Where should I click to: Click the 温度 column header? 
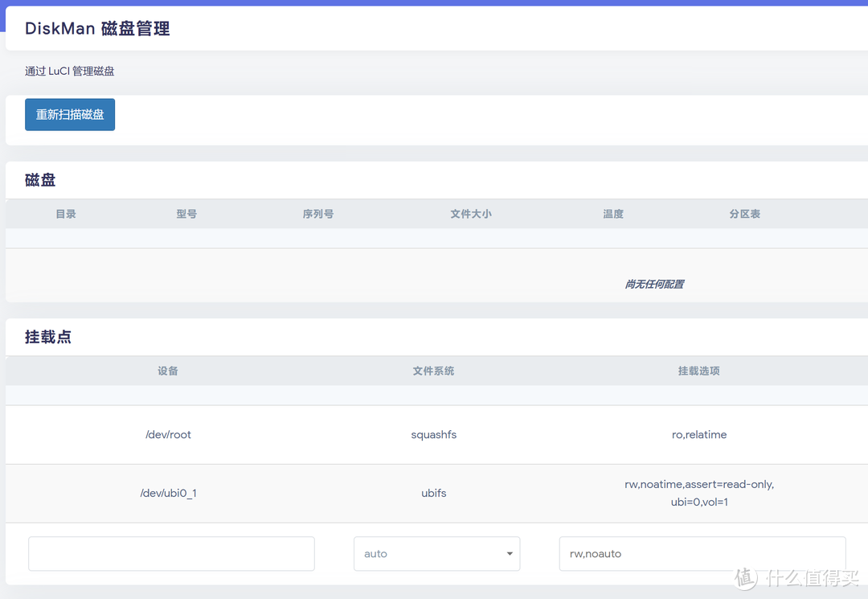point(612,213)
